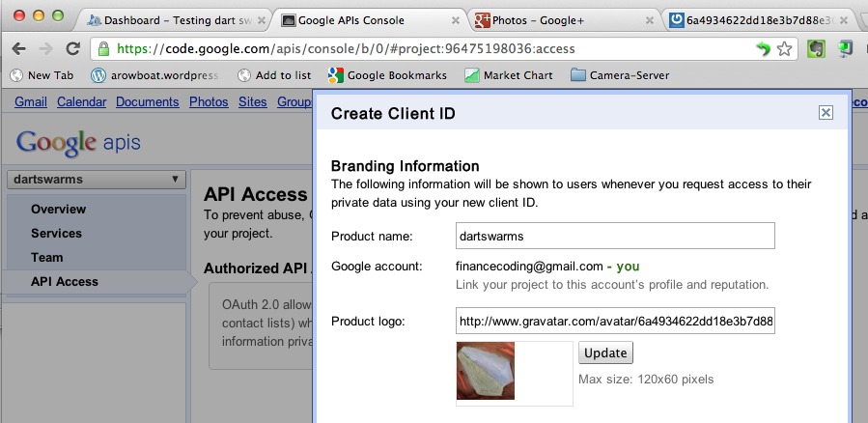
Task: Close the Google APIs Console tab
Action: coord(456,20)
